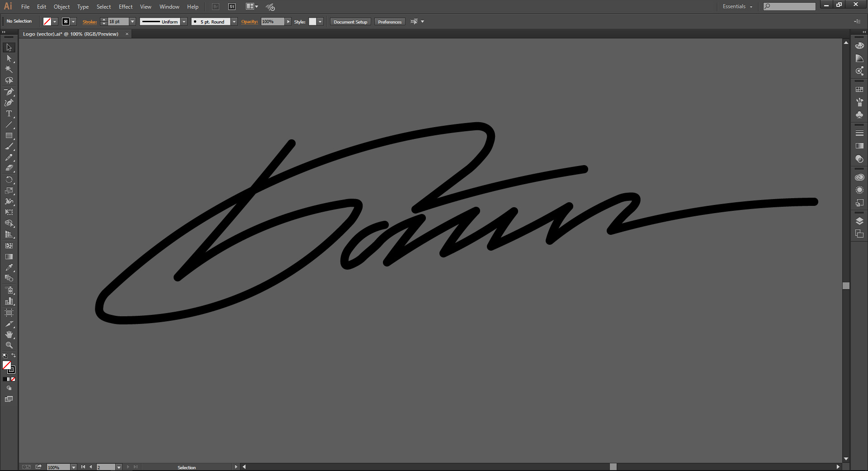The width and height of the screenshot is (868, 471).
Task: Open the Layers panel icon
Action: pos(859,221)
